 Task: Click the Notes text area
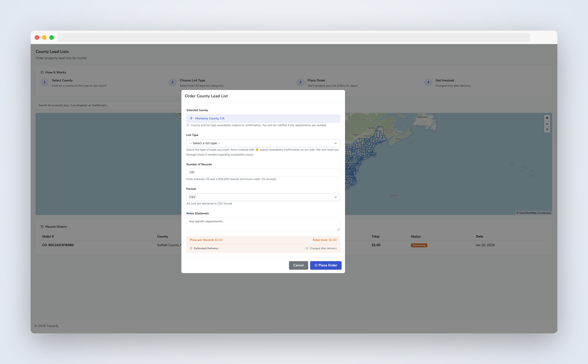(263, 224)
